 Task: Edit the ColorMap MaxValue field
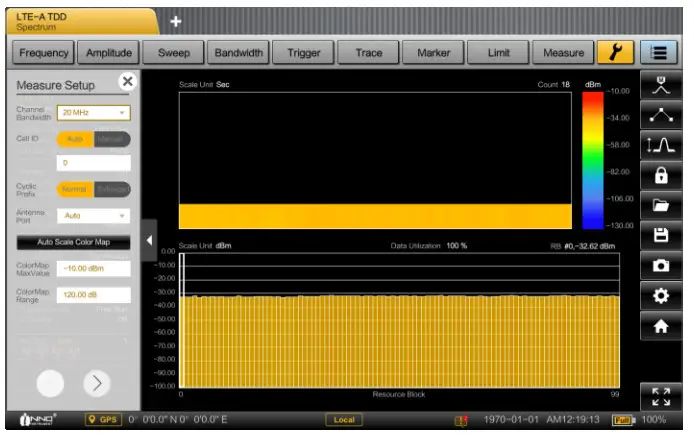[x=94, y=269]
